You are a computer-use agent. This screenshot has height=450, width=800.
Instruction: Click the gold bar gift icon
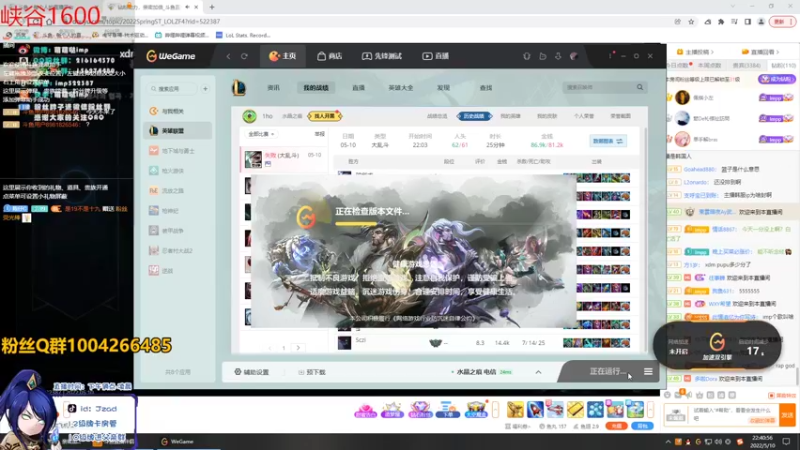(575, 409)
